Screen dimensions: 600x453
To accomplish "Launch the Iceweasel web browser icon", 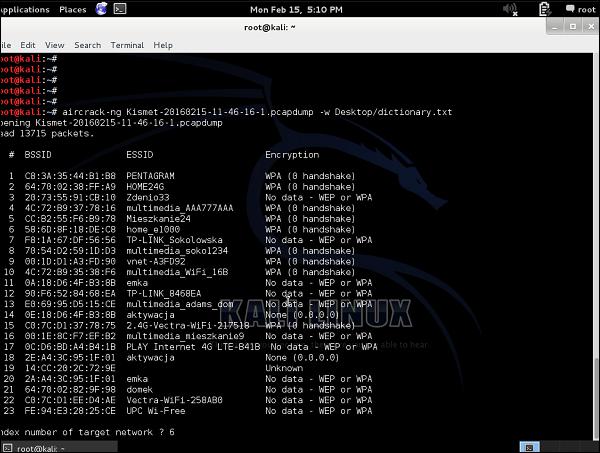I will coord(100,9).
